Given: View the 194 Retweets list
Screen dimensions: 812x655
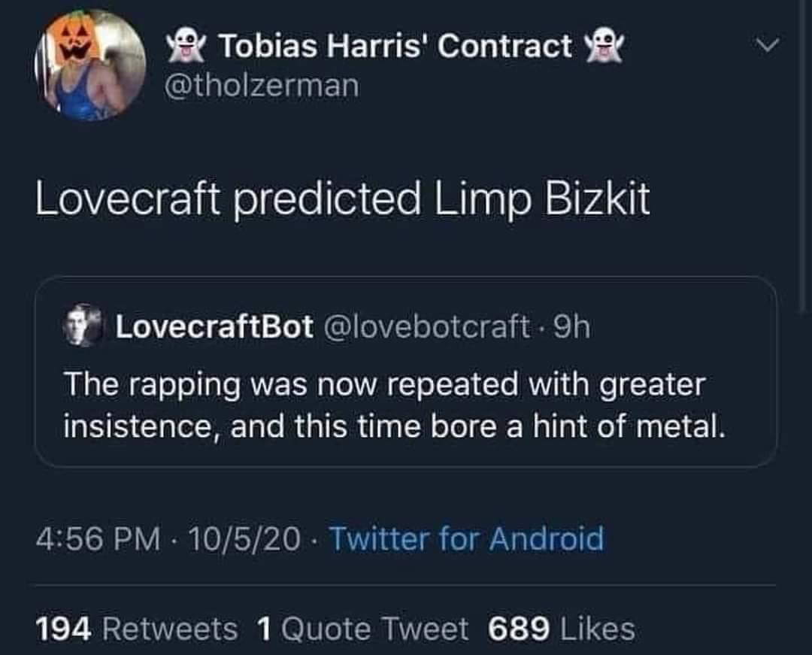Looking at the screenshot, I should [135, 629].
